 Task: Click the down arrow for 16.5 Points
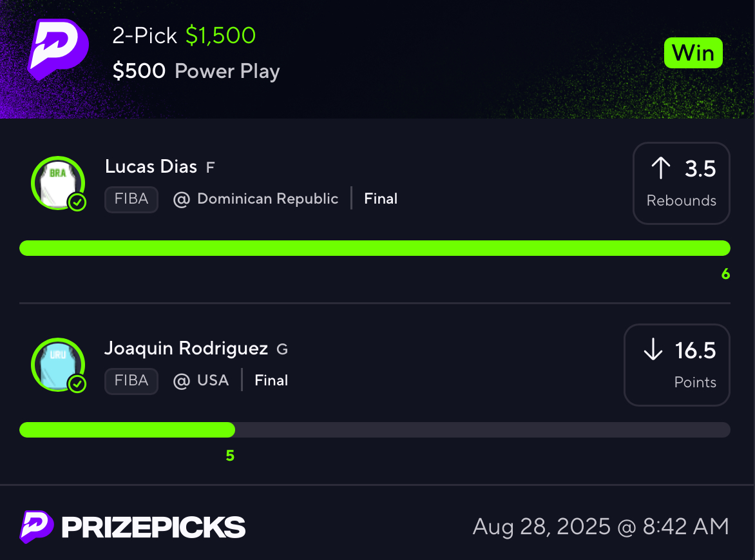[x=653, y=349]
